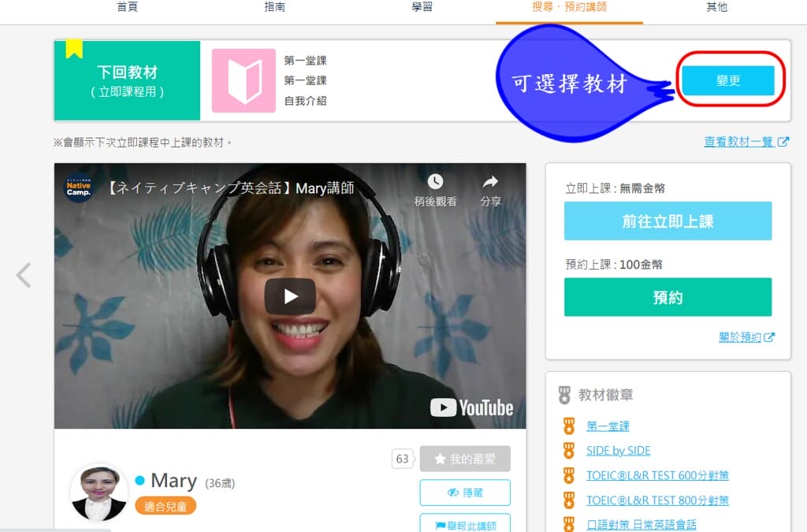This screenshot has width=807, height=532.
Task: Click the 預約上課 : 100金幣 text
Action: (x=613, y=264)
